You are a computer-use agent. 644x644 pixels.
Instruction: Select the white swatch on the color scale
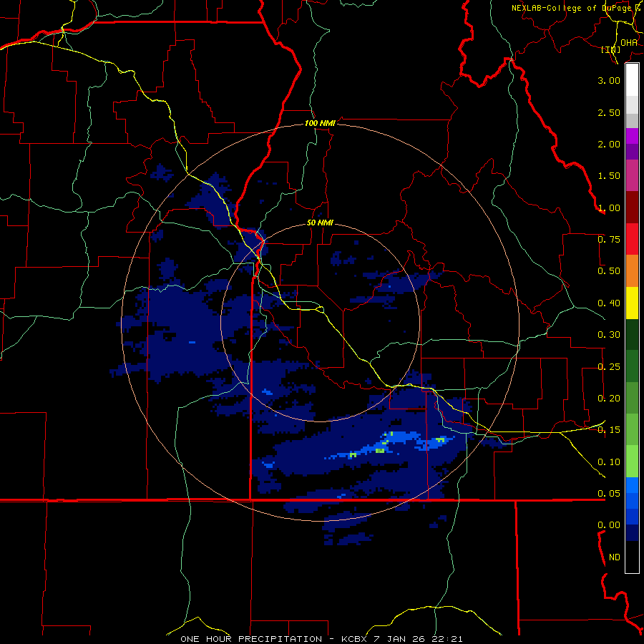pos(632,80)
